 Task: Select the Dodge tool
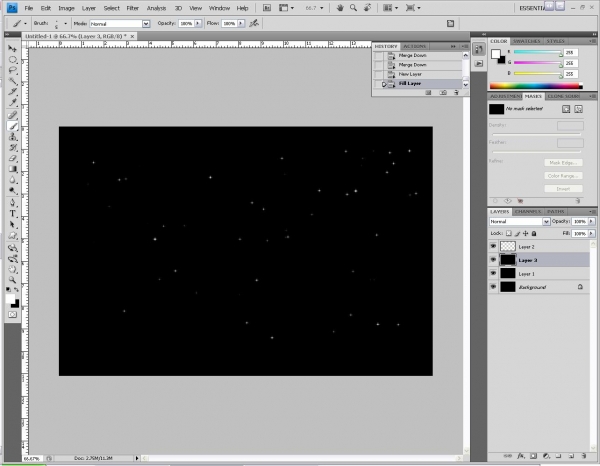click(12, 190)
